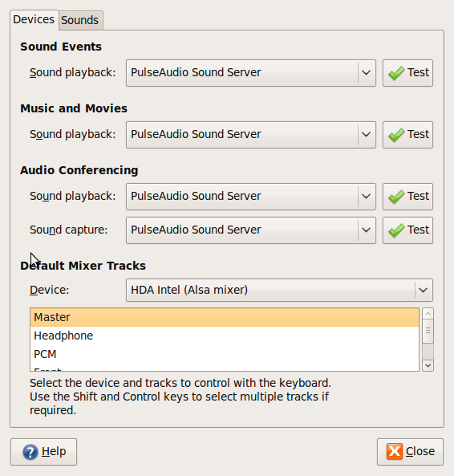This screenshot has width=454, height=476.
Task: Select the Headphone mixer track
Action: tap(225, 336)
